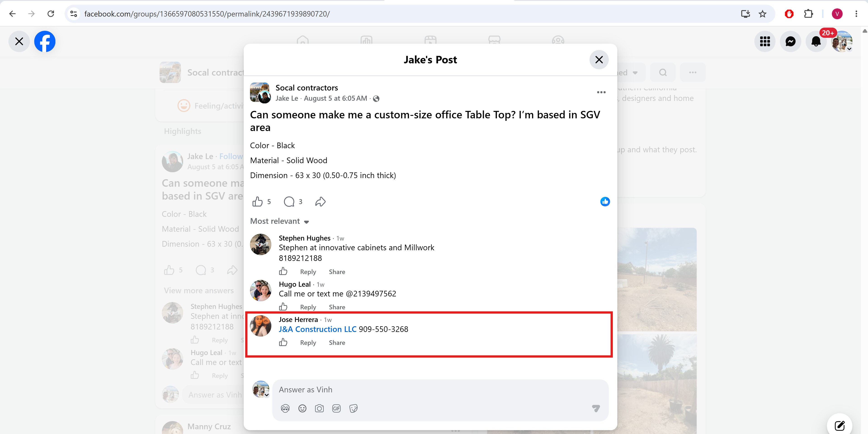Open site information icon in address bar
Screen dimensions: 868x434
coord(74,14)
